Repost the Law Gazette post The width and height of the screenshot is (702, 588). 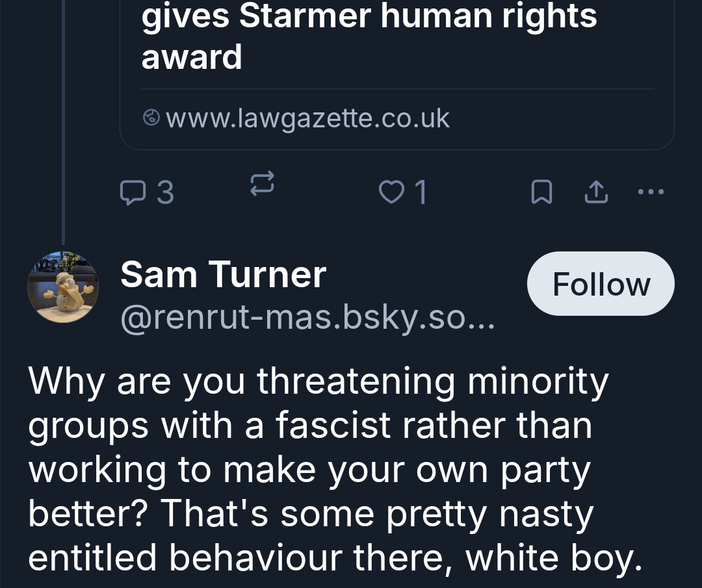pyautogui.click(x=262, y=184)
